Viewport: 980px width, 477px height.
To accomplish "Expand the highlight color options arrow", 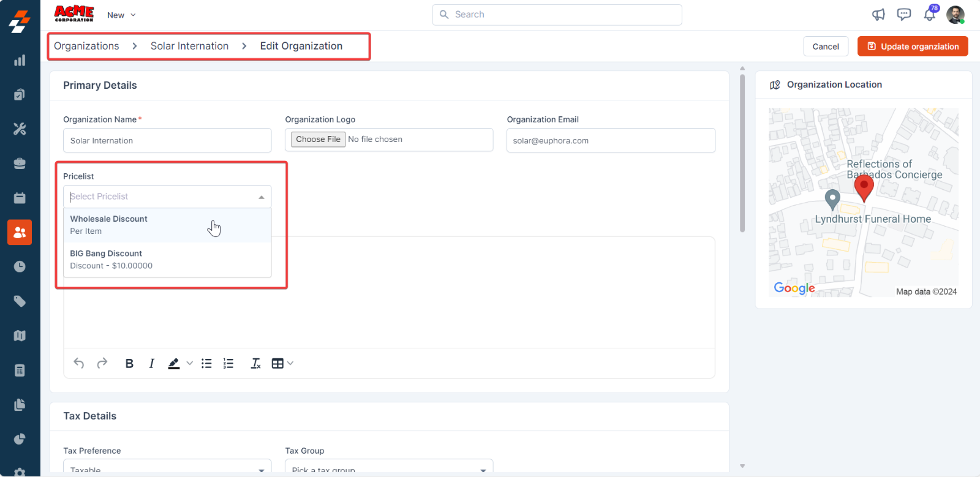I will tap(190, 363).
